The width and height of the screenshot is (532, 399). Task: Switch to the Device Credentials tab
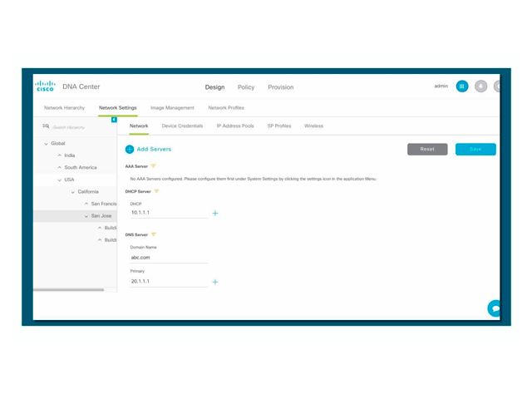[x=182, y=126]
